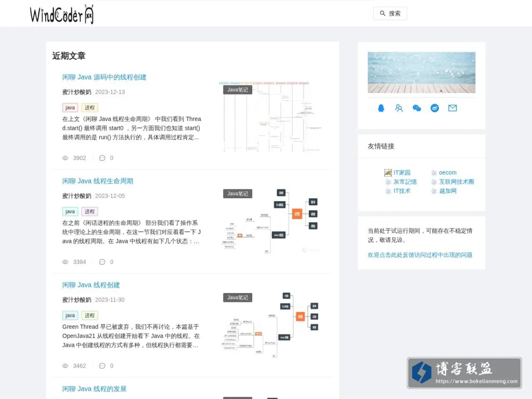The height and width of the screenshot is (399, 532).
Task: Open article 闲聊 Java 线程创建
Action: 91,285
